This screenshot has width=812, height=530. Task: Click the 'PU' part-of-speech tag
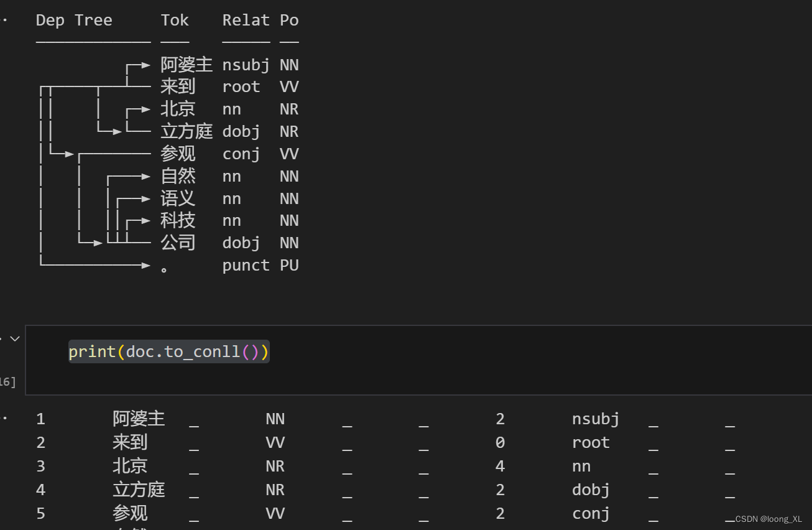(289, 265)
